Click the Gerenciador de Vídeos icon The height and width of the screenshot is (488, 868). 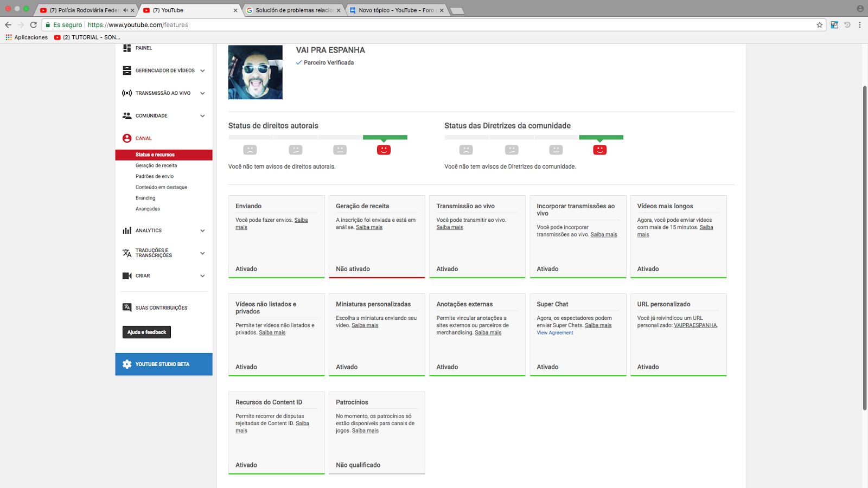coord(127,70)
